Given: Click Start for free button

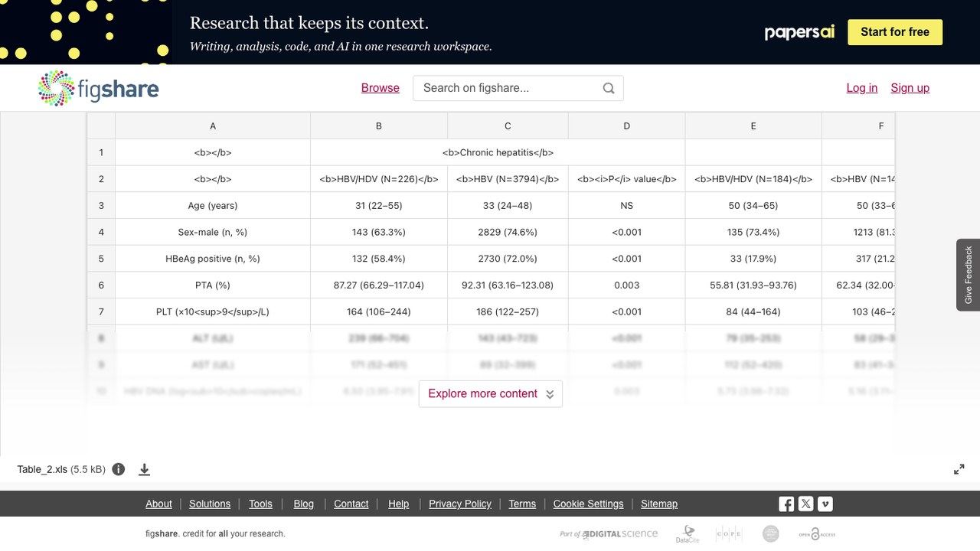Looking at the screenshot, I should coord(895,32).
